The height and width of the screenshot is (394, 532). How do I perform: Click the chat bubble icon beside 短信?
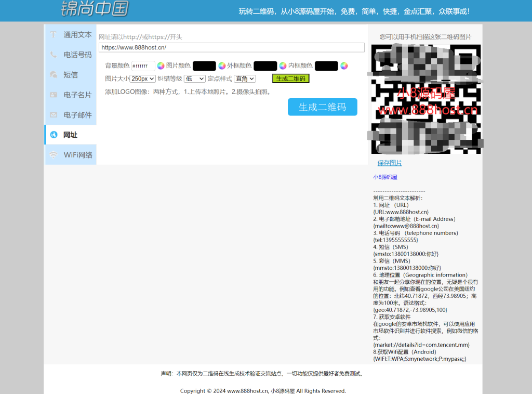click(54, 75)
